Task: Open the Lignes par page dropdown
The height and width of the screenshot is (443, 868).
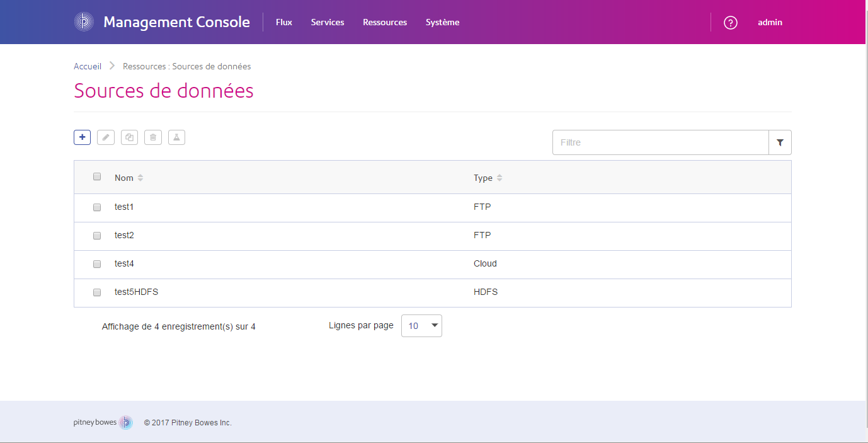Action: click(x=421, y=326)
